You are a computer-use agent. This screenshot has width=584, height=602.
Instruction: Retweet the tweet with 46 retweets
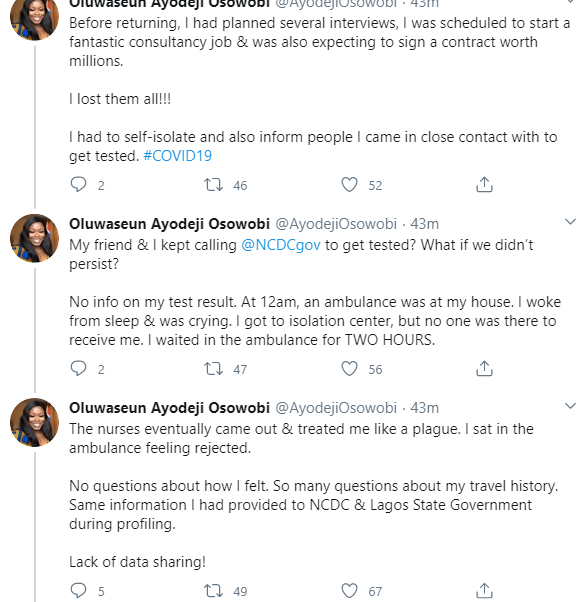(213, 185)
